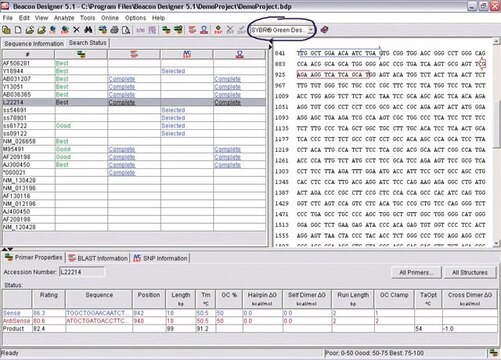Viewport: 501px width, 360px height.
Task: Open the Analyze menu
Action: pos(64,18)
